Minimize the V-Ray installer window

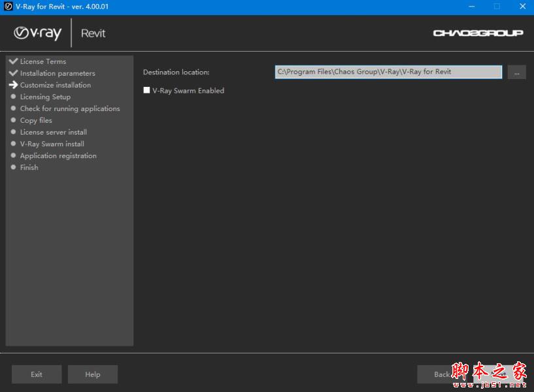472,7
